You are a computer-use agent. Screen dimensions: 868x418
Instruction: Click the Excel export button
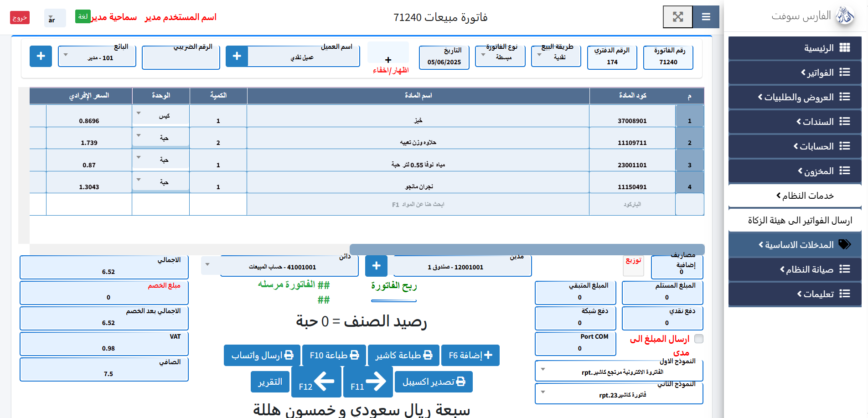434,382
